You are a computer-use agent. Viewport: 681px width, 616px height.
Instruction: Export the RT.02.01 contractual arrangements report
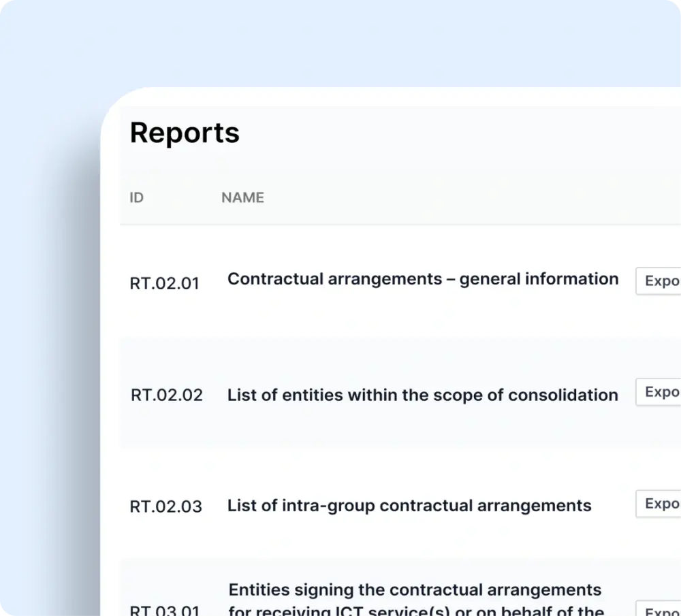[x=659, y=281]
